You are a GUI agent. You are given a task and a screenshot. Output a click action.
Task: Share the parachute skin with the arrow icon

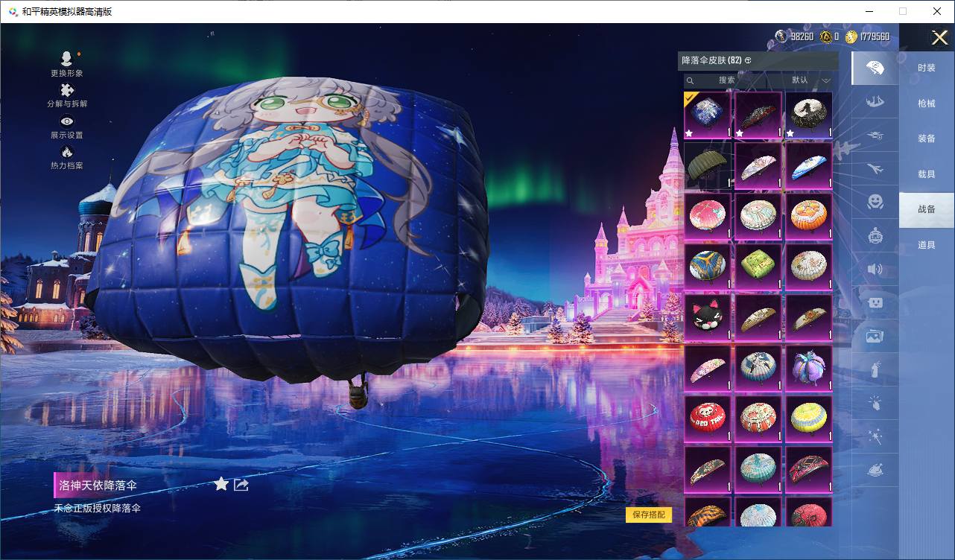(241, 485)
